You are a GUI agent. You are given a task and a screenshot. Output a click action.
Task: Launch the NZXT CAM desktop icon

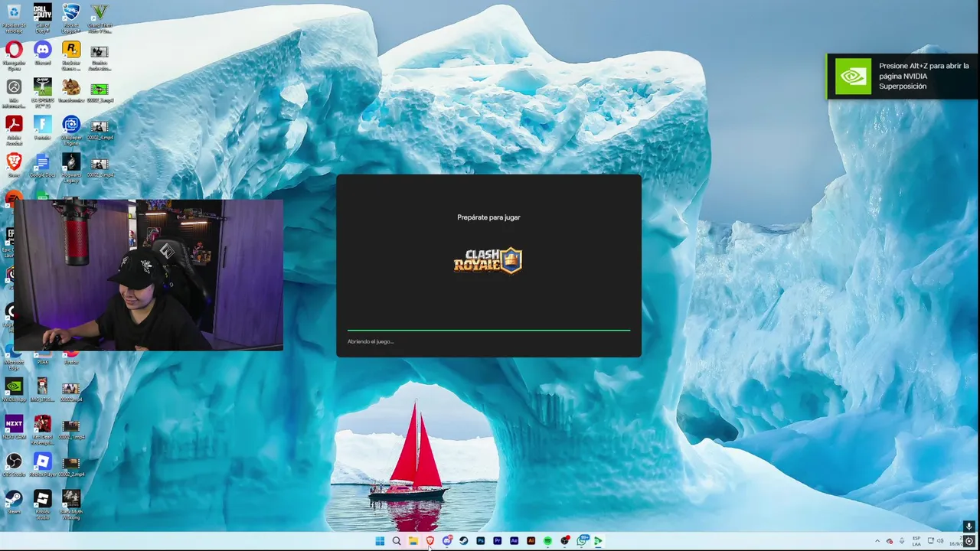click(14, 426)
